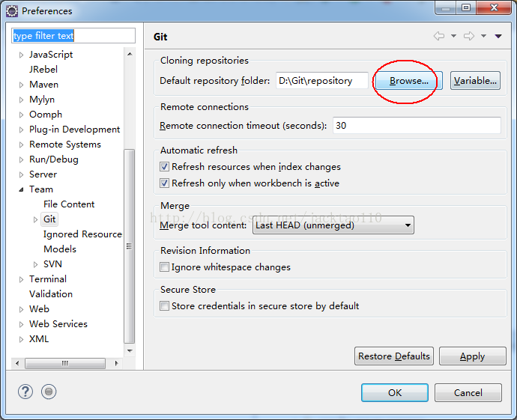
Task: Select the Maven preferences entry
Action: click(x=43, y=85)
